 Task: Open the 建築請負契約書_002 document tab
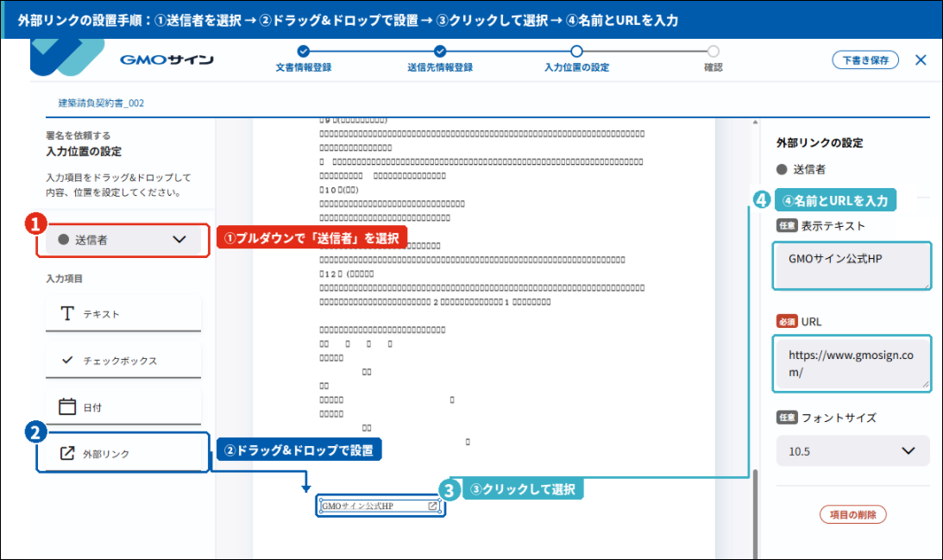point(101,103)
